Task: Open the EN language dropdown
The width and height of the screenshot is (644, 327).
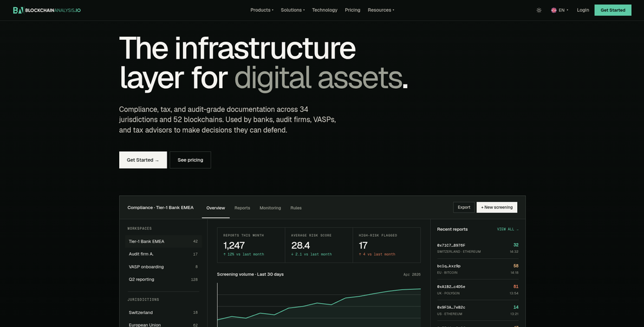Action: tap(560, 10)
